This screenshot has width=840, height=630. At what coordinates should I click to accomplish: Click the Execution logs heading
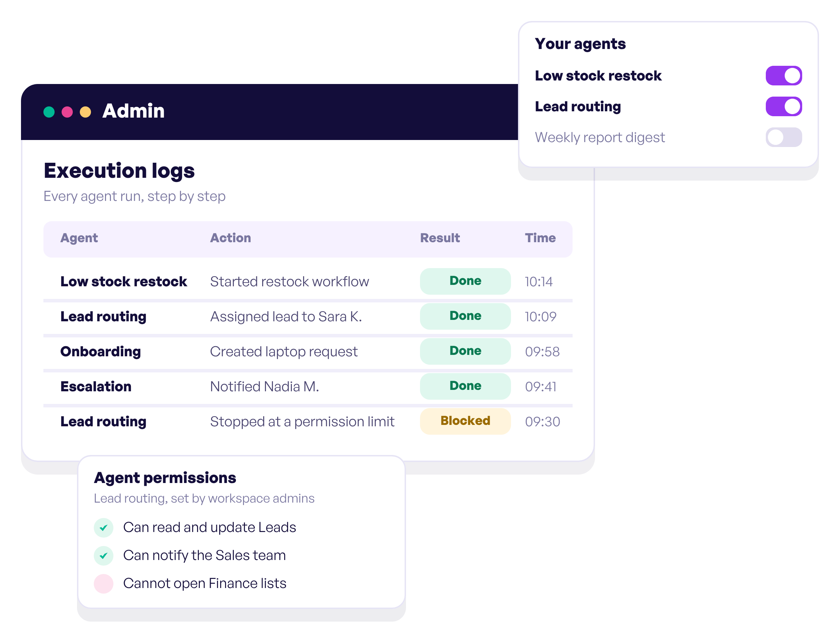119,170
